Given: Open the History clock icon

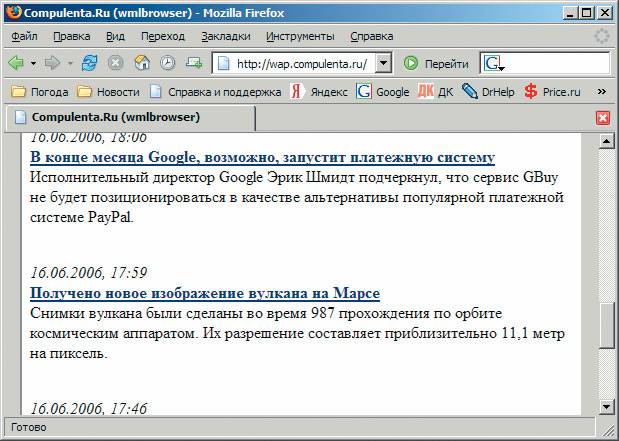Looking at the screenshot, I should [167, 63].
